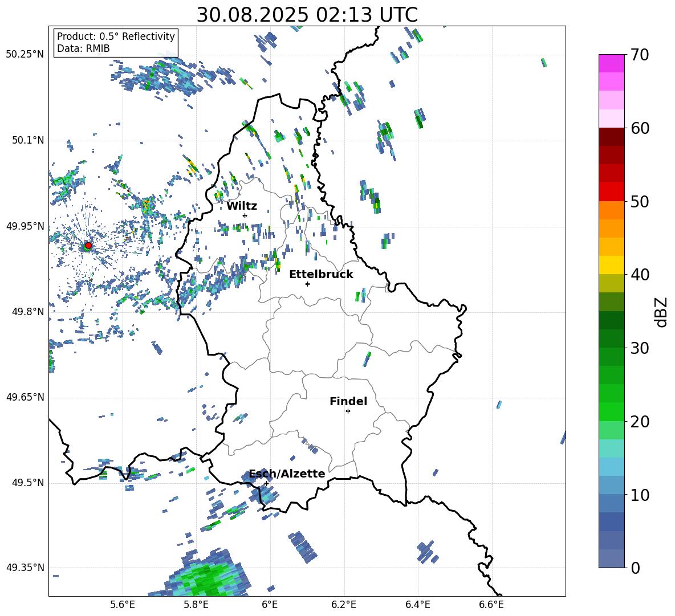Click the colorbar tick label 50

click(640, 201)
